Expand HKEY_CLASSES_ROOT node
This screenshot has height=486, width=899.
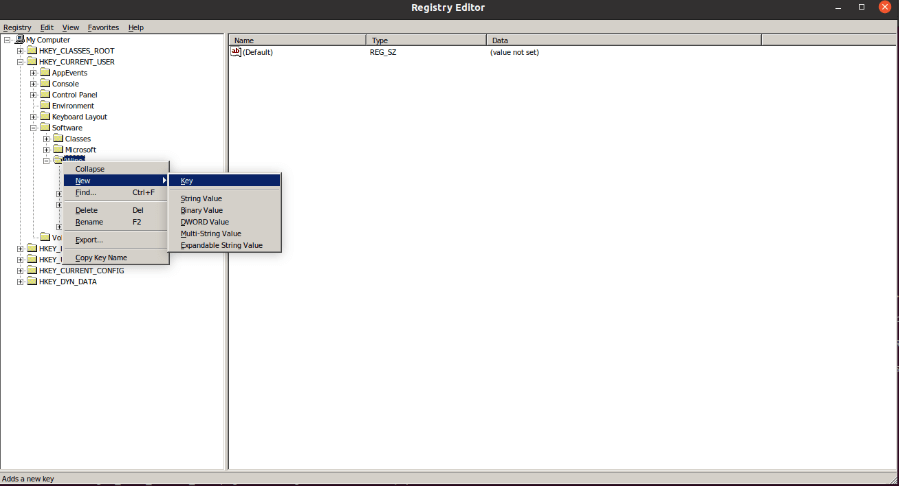tap(20, 51)
